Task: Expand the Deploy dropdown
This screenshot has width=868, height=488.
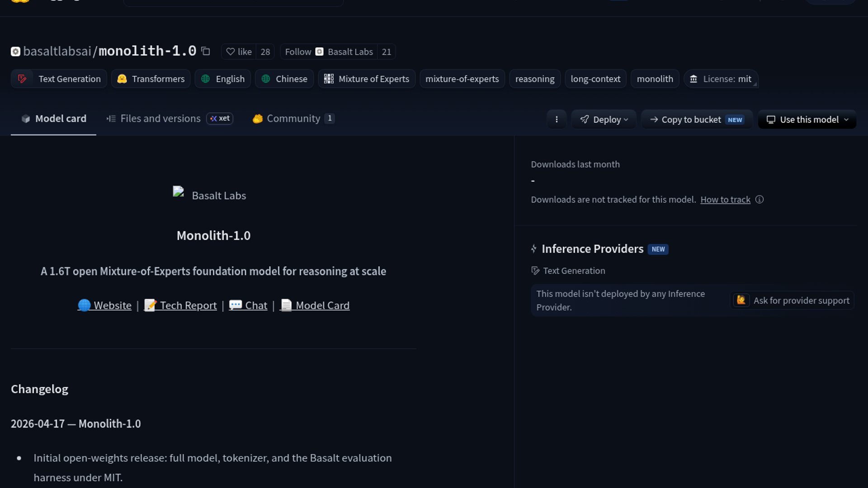Action: (604, 119)
